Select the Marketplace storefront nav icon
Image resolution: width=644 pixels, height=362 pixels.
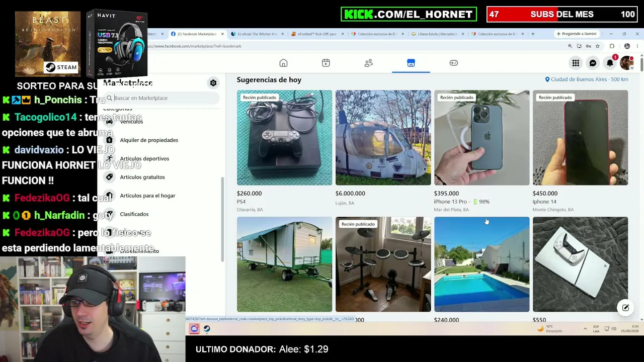tap(411, 63)
